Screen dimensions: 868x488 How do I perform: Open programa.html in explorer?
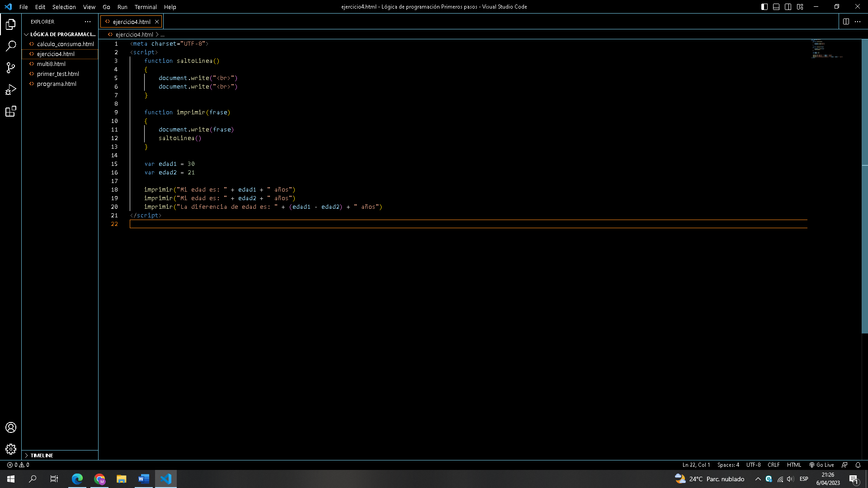(60, 84)
